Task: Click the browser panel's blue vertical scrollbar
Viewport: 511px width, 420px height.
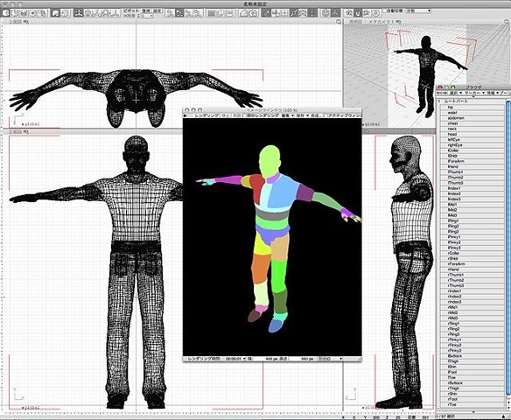Action: coord(508,248)
